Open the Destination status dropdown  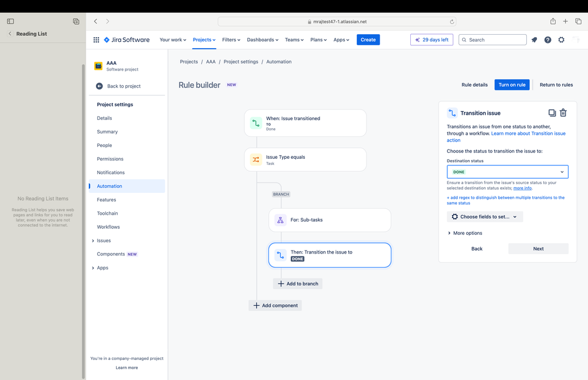[x=507, y=172]
